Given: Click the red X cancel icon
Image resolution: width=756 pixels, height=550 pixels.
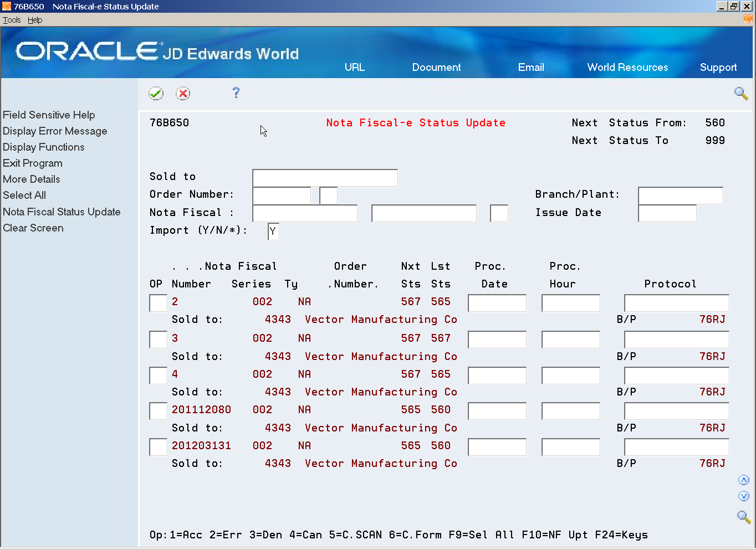Looking at the screenshot, I should [x=183, y=94].
